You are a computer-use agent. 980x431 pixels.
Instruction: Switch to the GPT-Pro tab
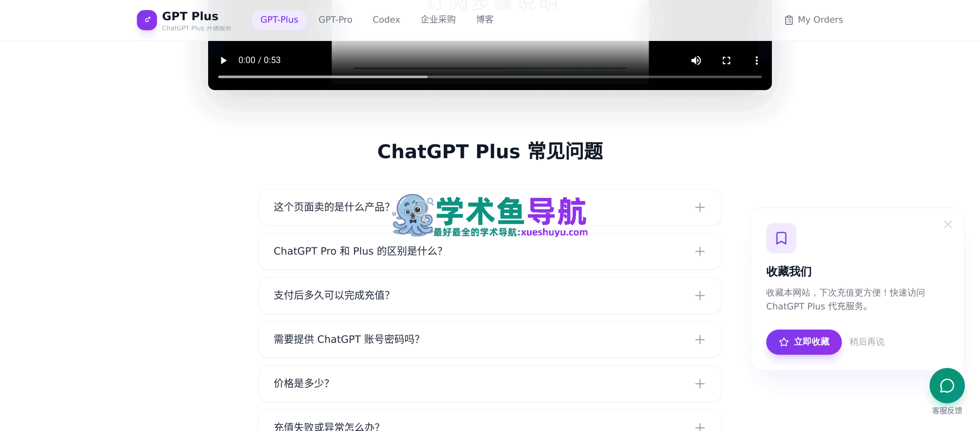(335, 20)
